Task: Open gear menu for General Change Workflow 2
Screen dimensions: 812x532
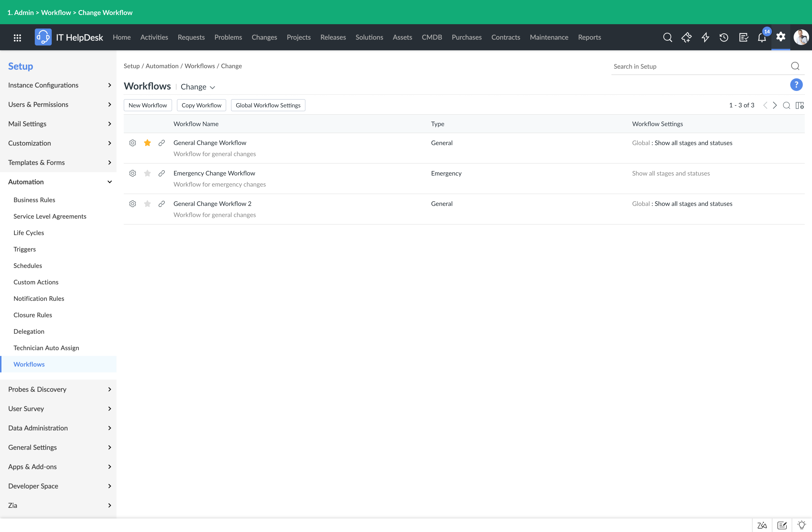Action: (133, 204)
